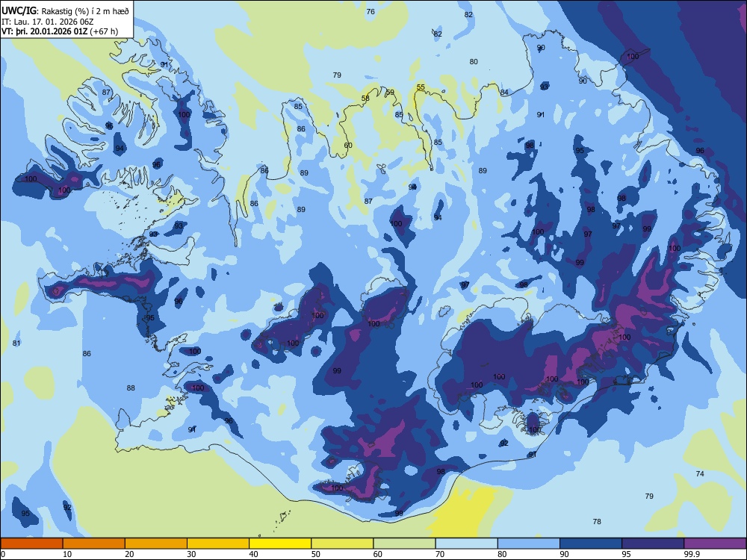
Task: Click the indigo 95–99.9 legend swatch
Action: pyautogui.click(x=653, y=544)
